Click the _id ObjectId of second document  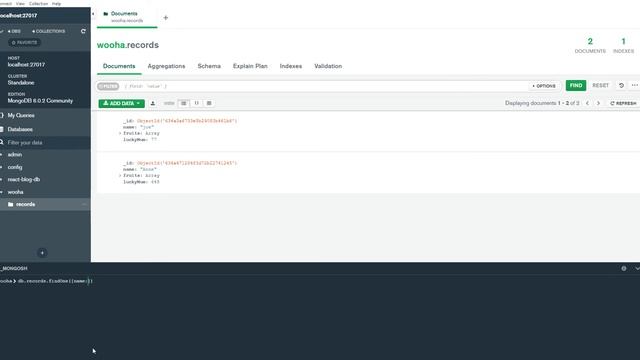point(187,163)
